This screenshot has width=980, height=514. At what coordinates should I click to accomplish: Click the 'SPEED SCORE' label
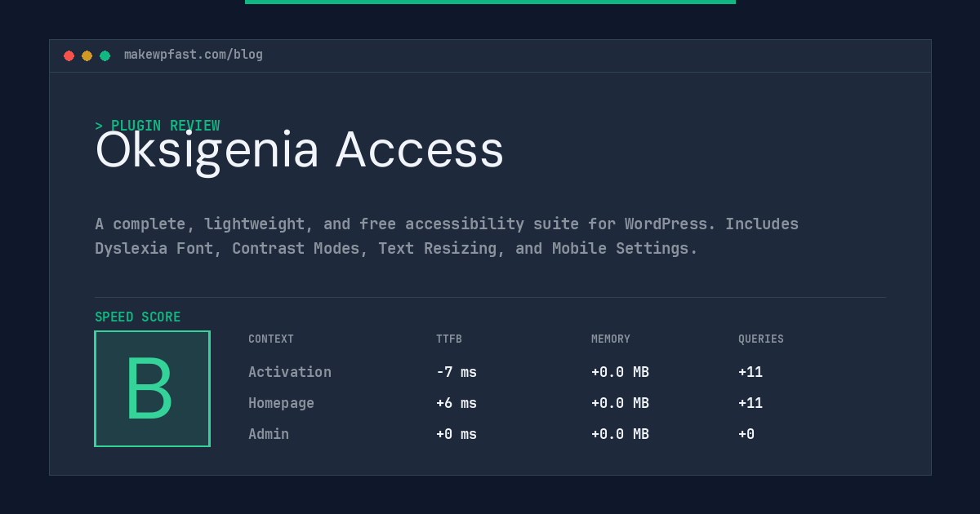point(138,317)
